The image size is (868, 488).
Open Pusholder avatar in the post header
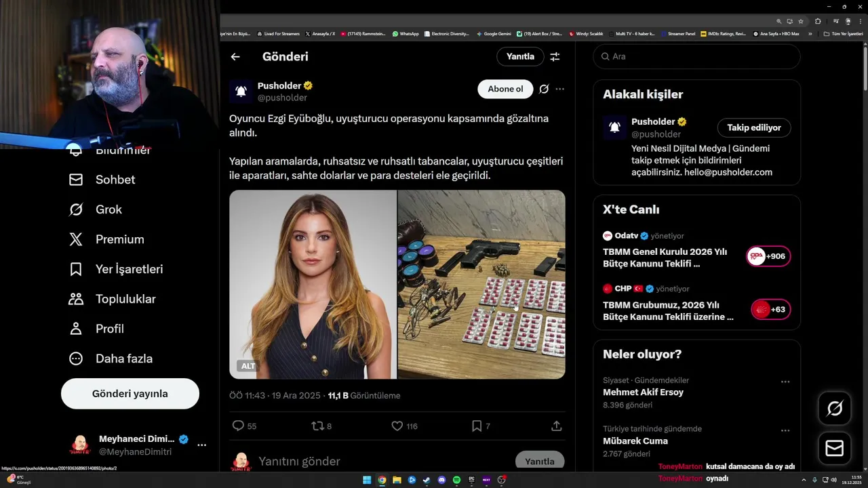click(241, 91)
